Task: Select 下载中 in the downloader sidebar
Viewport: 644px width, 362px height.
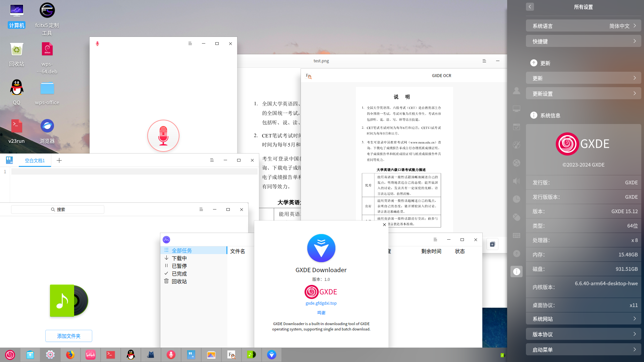Action: (x=194, y=258)
